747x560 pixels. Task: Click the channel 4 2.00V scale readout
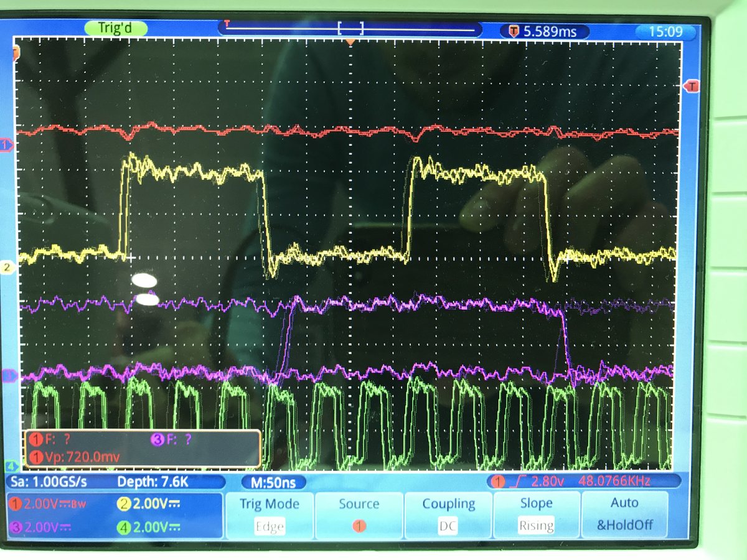tap(148, 527)
